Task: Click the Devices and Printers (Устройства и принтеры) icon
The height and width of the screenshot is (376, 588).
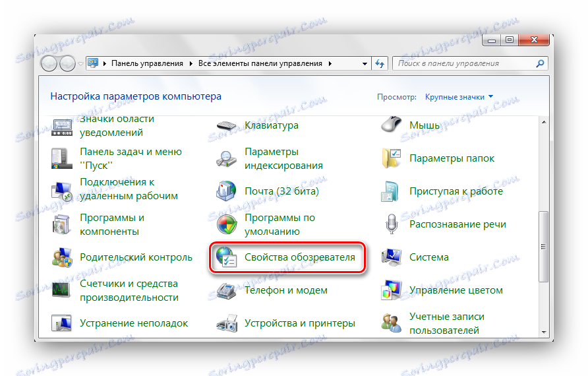Action: 227,323
